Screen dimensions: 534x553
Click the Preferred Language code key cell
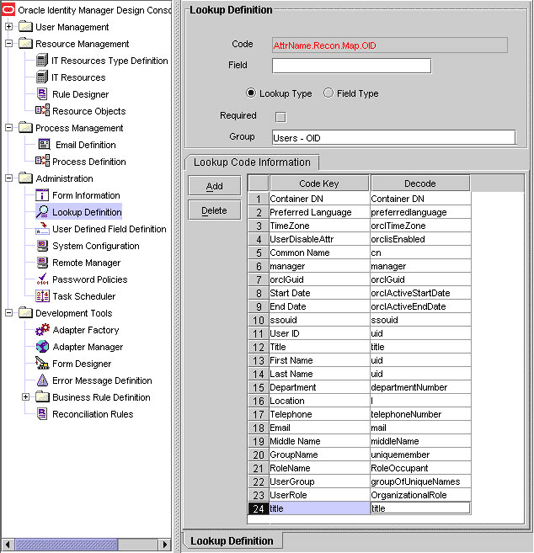(319, 212)
